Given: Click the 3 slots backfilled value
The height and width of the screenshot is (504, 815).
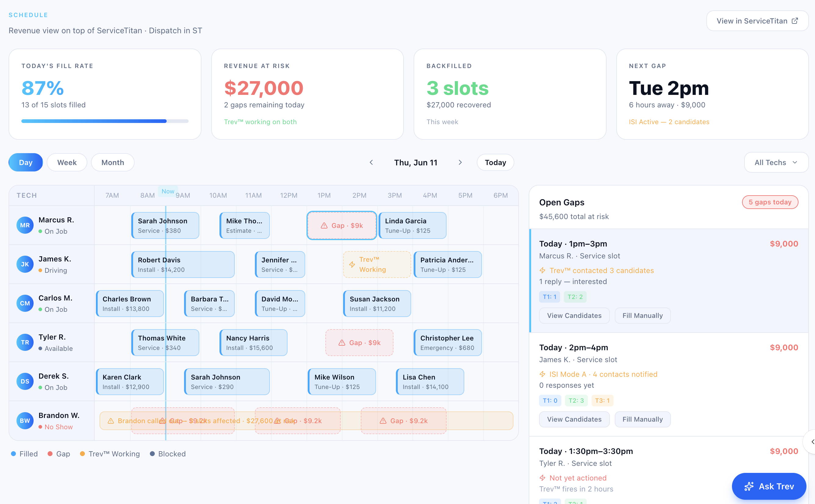Looking at the screenshot, I should pyautogui.click(x=458, y=88).
